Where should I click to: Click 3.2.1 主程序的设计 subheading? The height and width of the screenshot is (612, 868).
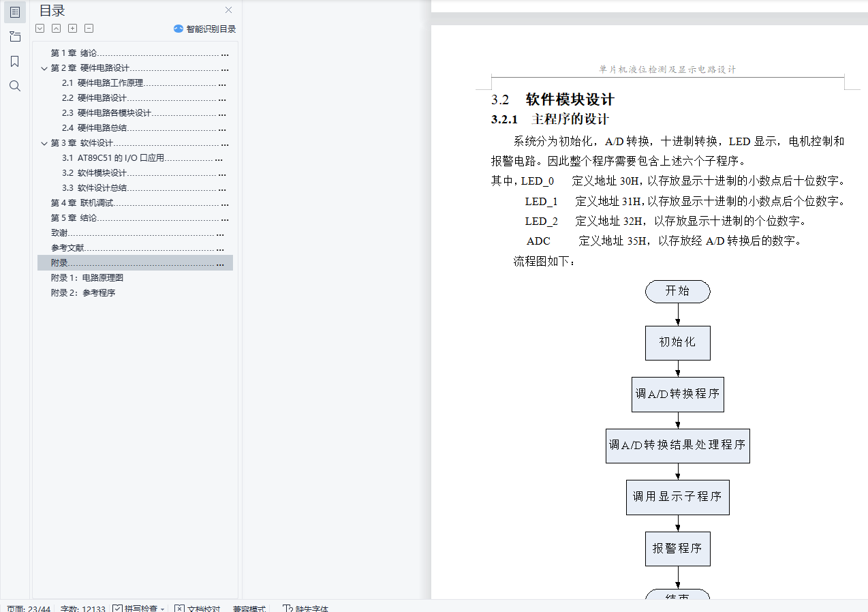click(550, 119)
